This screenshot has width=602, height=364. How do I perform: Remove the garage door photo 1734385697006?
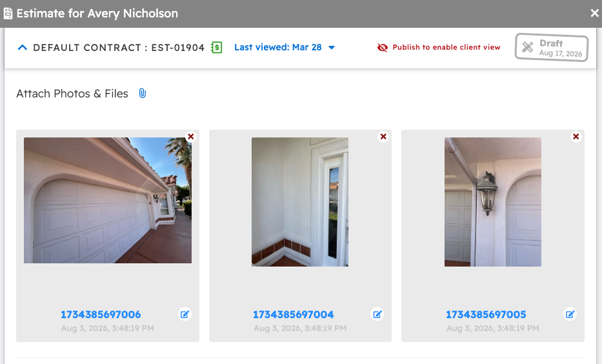[x=191, y=136]
